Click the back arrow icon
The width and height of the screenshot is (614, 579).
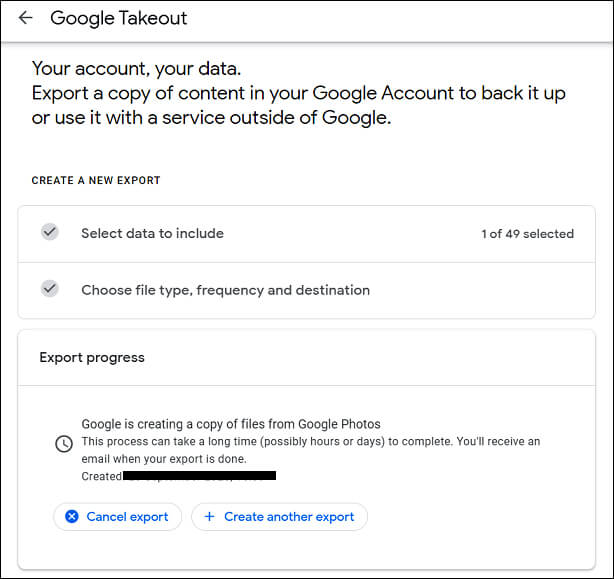click(x=25, y=18)
